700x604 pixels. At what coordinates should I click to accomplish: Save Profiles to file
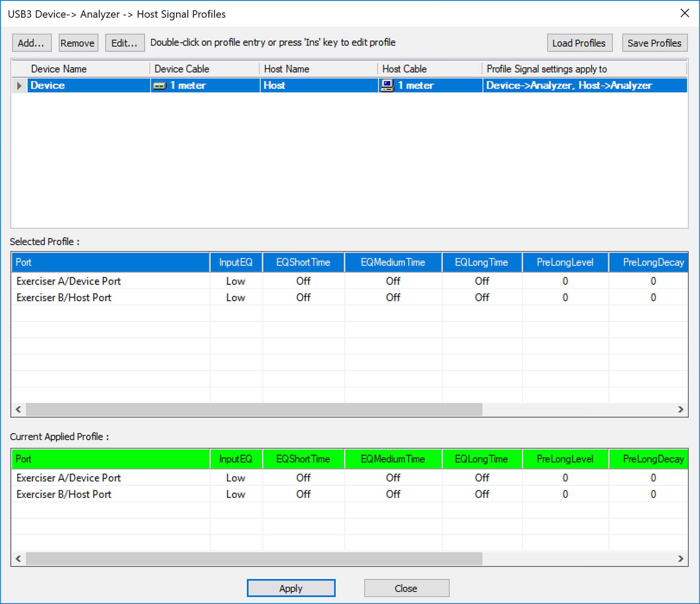coord(655,43)
